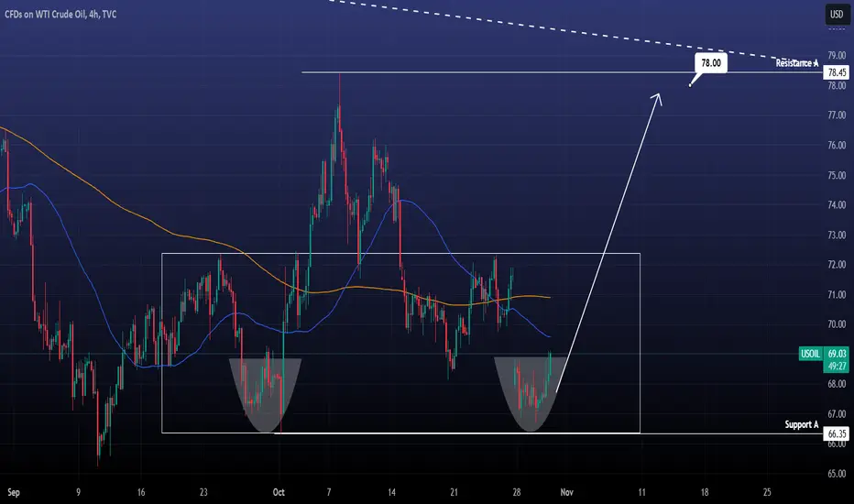Viewport: 854px width, 504px height.
Task: Click the 77.00 price axis tick
Action: tap(837, 115)
